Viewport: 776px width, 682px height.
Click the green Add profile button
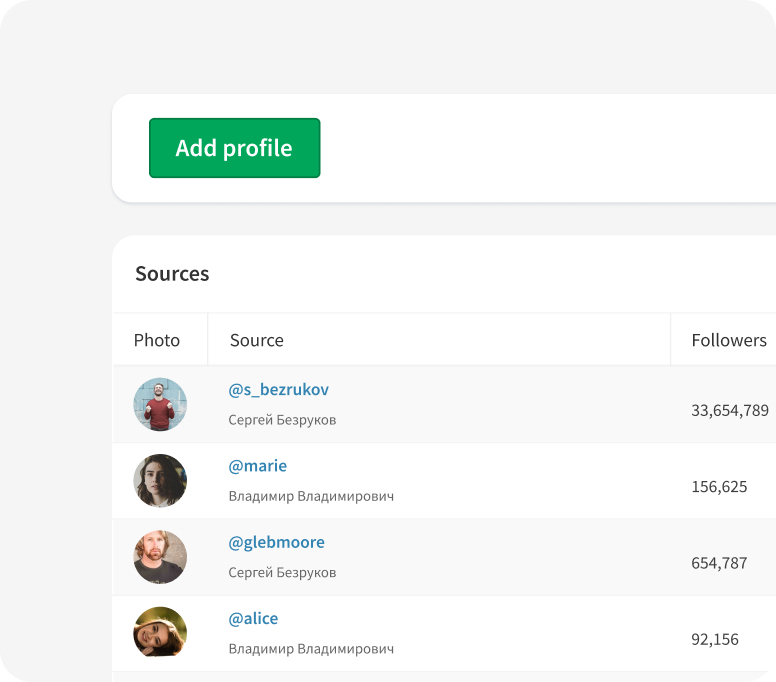point(234,148)
